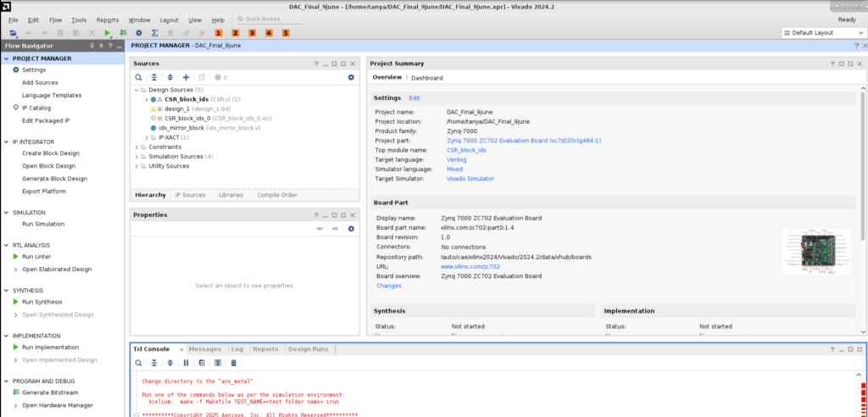Click the orange number 1 toolbar button
This screenshot has height=417, width=868.
(219, 33)
